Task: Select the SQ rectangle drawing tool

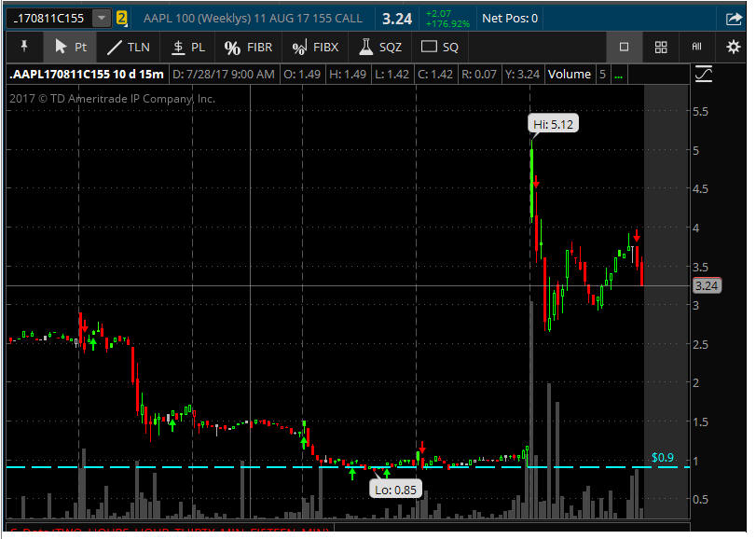Action: click(440, 48)
